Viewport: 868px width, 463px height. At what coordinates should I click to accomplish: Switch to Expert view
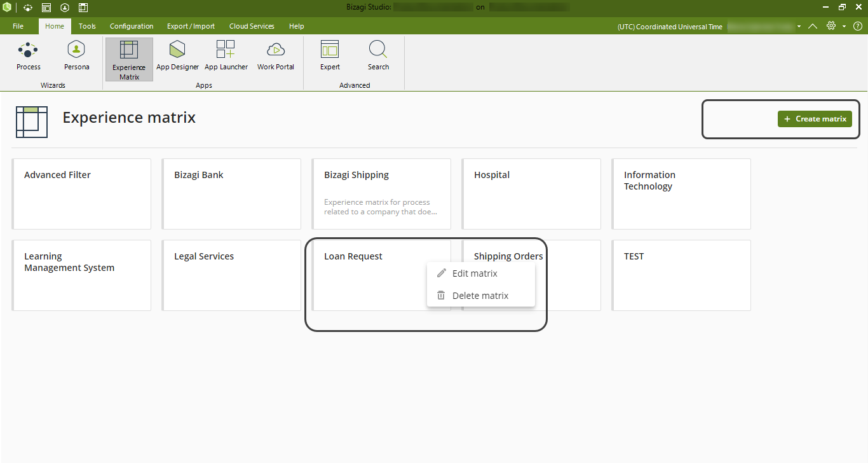pos(330,56)
